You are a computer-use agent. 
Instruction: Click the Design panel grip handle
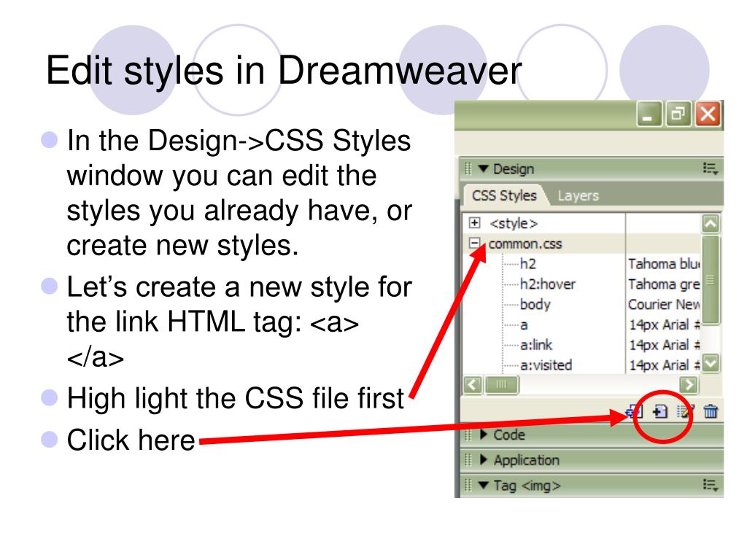[x=468, y=168]
